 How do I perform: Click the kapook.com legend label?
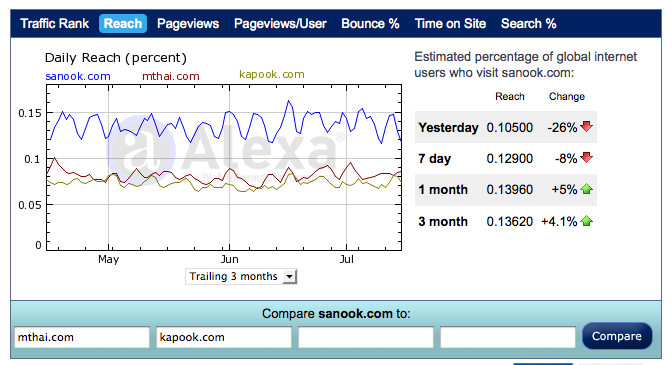(x=272, y=74)
